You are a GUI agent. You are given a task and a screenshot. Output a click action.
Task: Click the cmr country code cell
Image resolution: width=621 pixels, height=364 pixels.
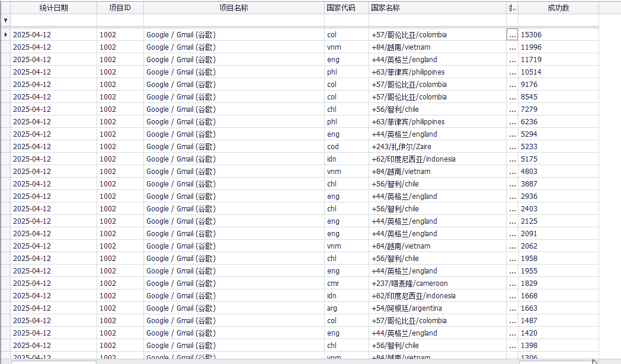(x=346, y=284)
